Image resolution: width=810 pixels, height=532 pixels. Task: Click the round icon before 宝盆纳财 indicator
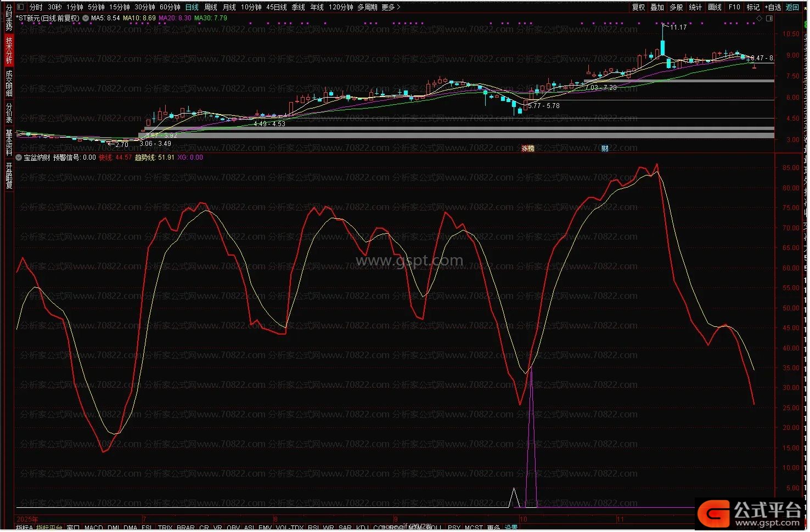tap(19, 157)
